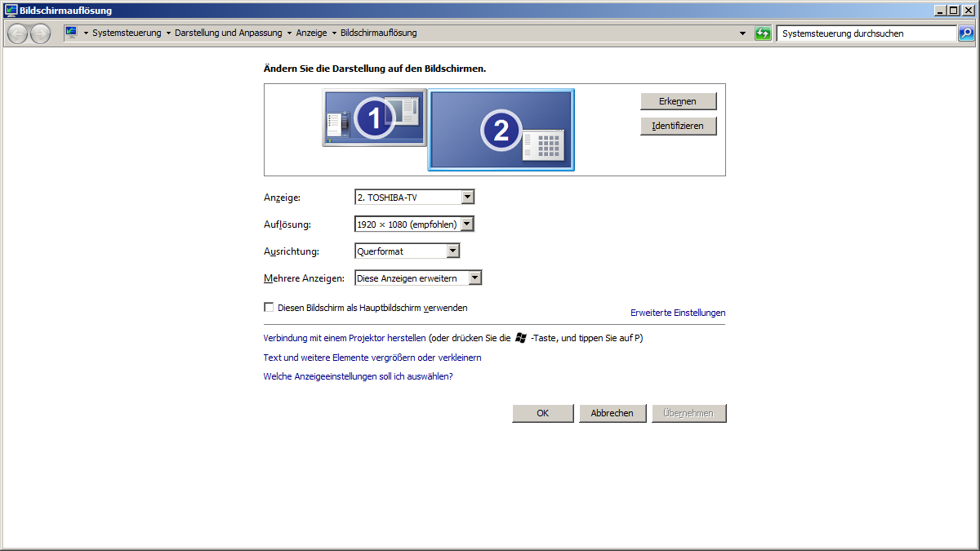
Task: Select monitor 1 in the display preview
Action: tap(374, 118)
